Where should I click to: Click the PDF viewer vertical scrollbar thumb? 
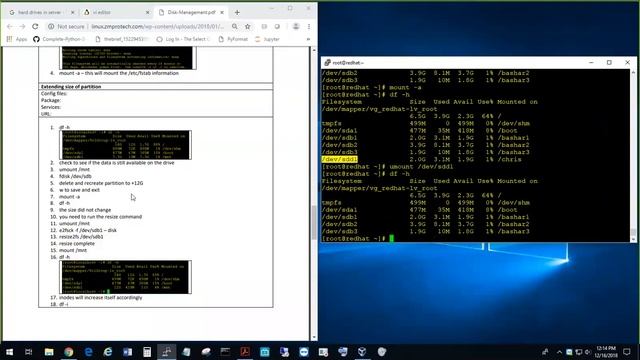click(314, 222)
